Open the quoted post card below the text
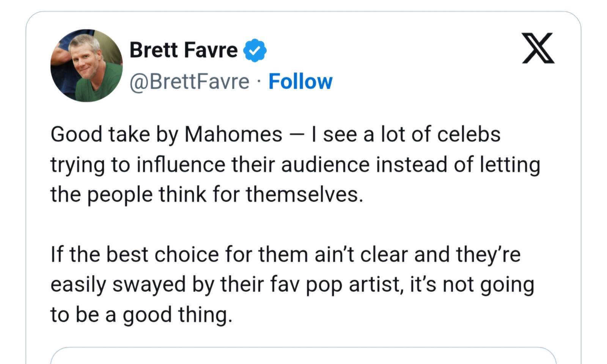The width and height of the screenshot is (607, 364). click(303, 356)
